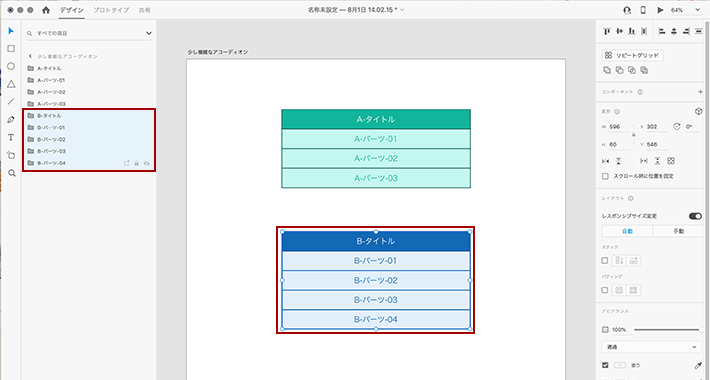Go back from 少し複雑なアコーディオン artboard layers

(x=30, y=56)
